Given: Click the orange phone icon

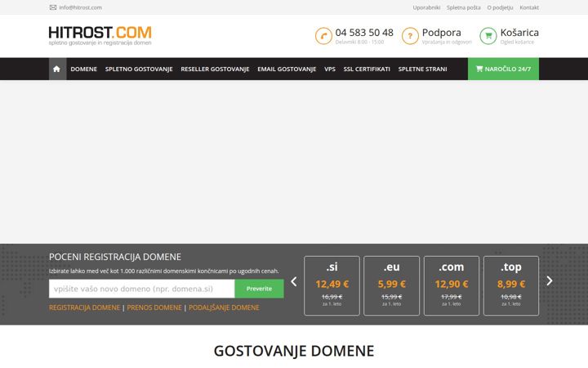Looking at the screenshot, I should pyautogui.click(x=323, y=36).
